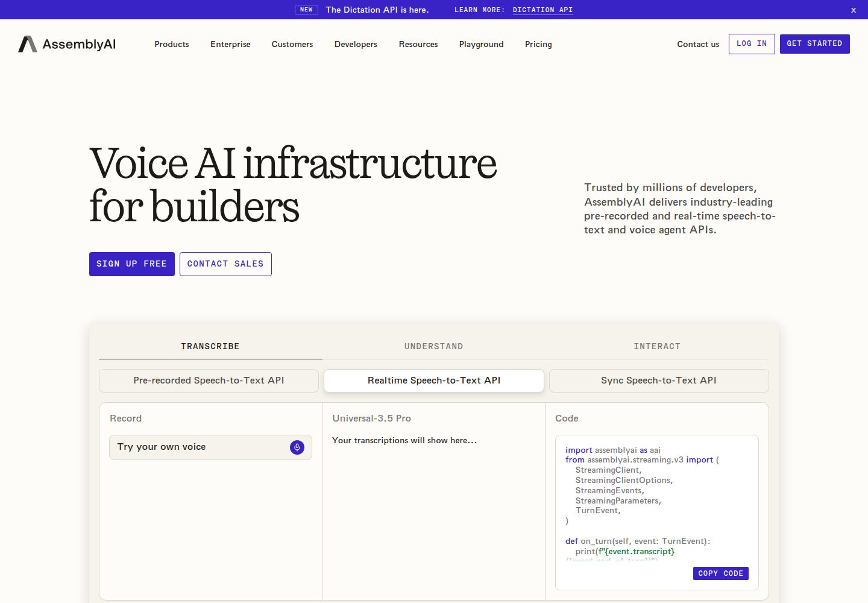Go to the Pricing page
The image size is (868, 603).
pyautogui.click(x=538, y=44)
